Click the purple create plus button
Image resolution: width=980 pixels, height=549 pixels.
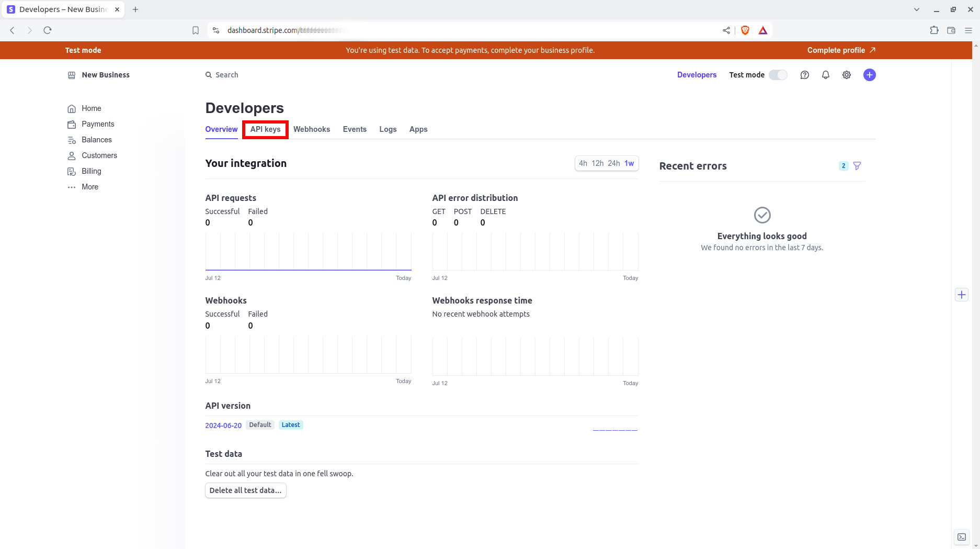[869, 75]
